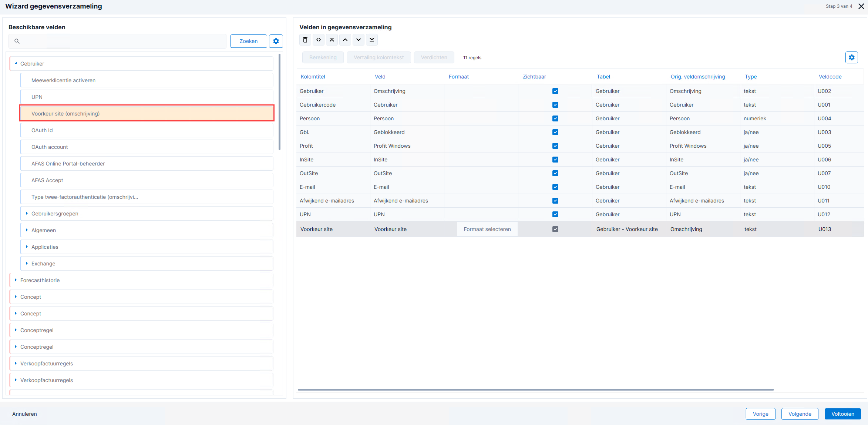Image resolution: width=868 pixels, height=425 pixels.
Task: Click the Zoeken search button
Action: [x=249, y=41]
